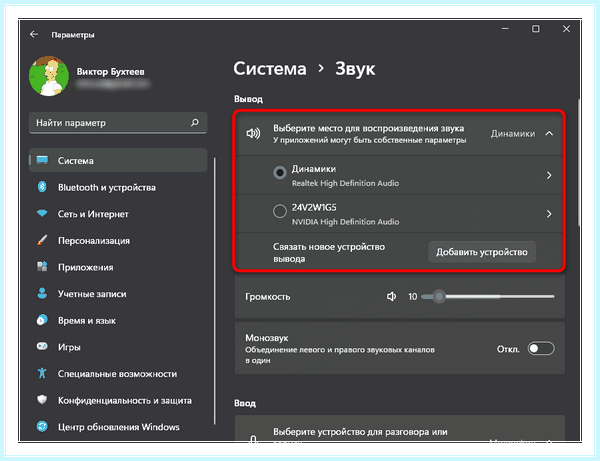Open Сеть и Интернет category
The height and width of the screenshot is (461, 600).
pos(118,214)
